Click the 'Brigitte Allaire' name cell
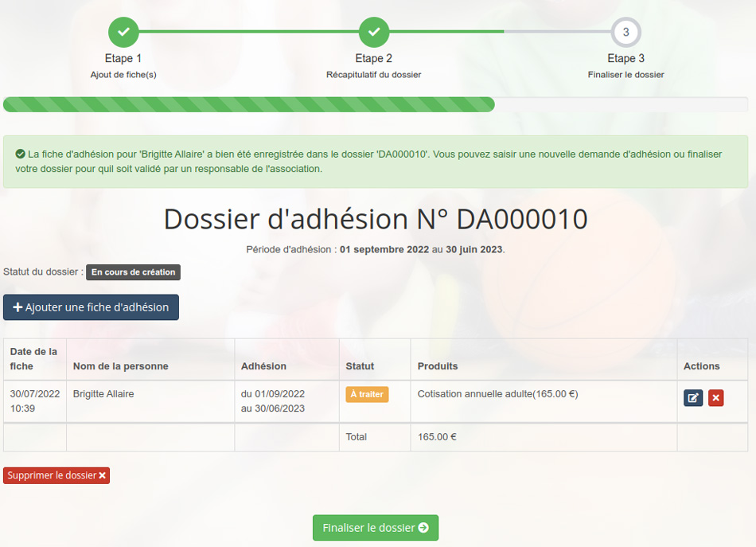This screenshot has width=756, height=547. click(150, 401)
